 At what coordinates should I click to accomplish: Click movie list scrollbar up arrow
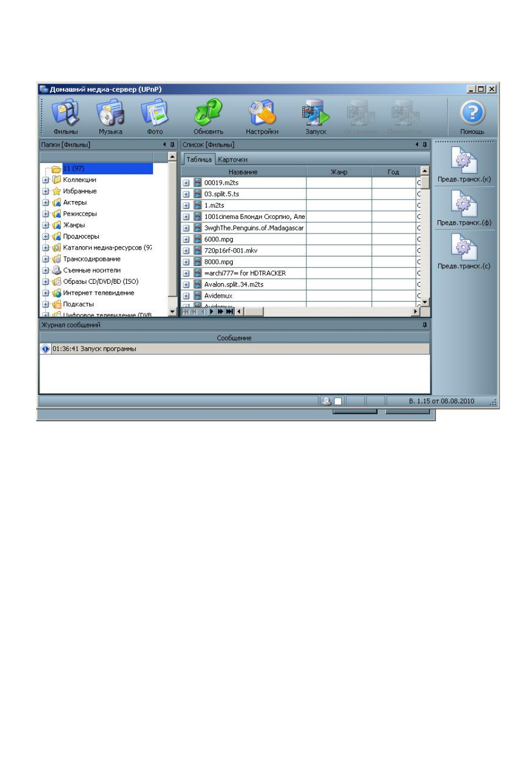(x=425, y=171)
